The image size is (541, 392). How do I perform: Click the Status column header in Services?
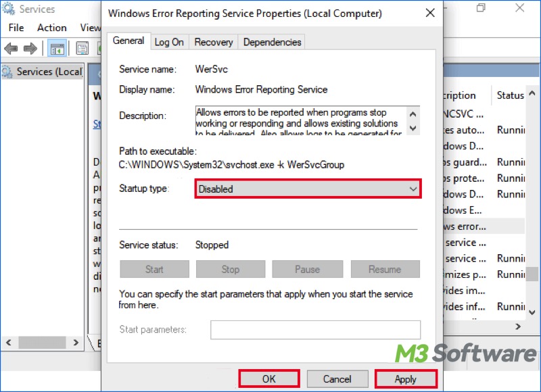(x=510, y=95)
